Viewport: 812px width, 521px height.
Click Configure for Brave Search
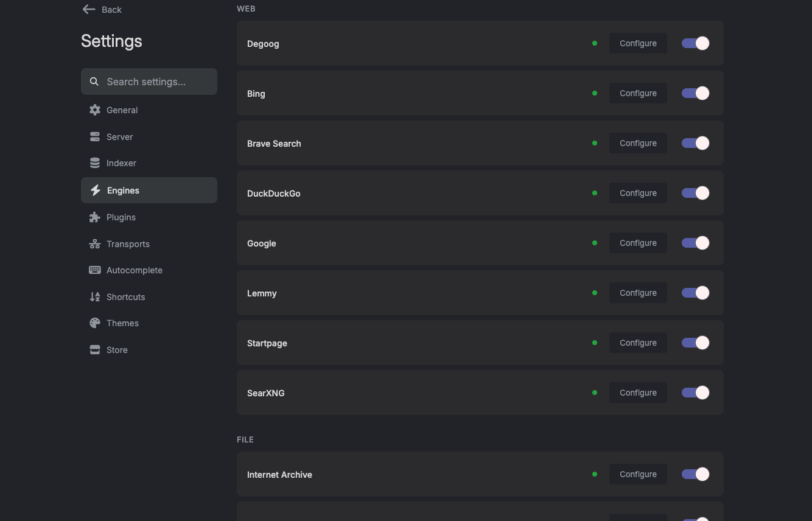(638, 143)
